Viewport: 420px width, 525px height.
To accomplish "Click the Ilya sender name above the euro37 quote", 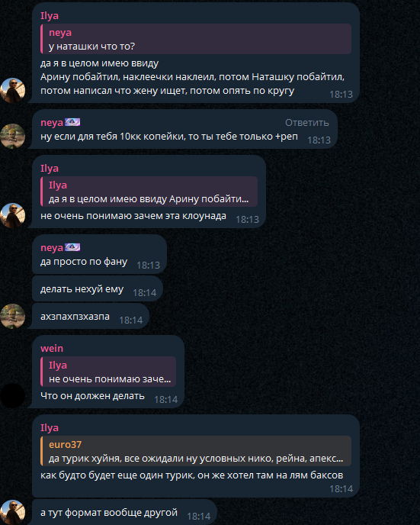I will pyautogui.click(x=50, y=427).
